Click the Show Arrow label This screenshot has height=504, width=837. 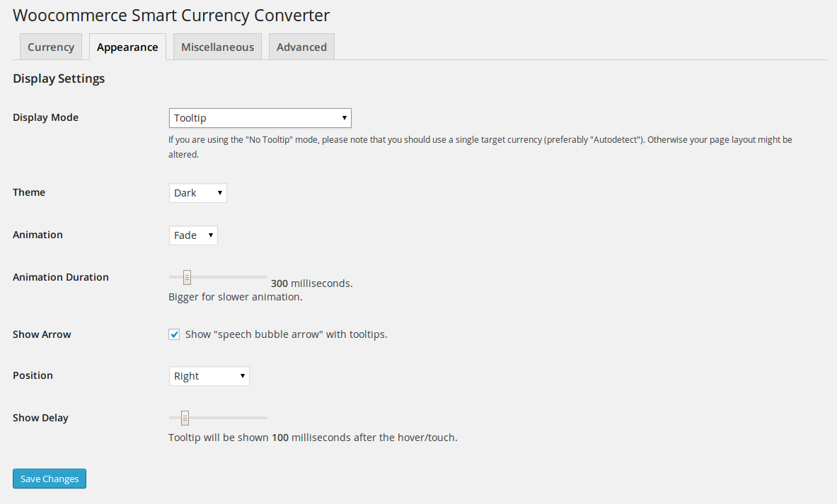click(x=42, y=334)
